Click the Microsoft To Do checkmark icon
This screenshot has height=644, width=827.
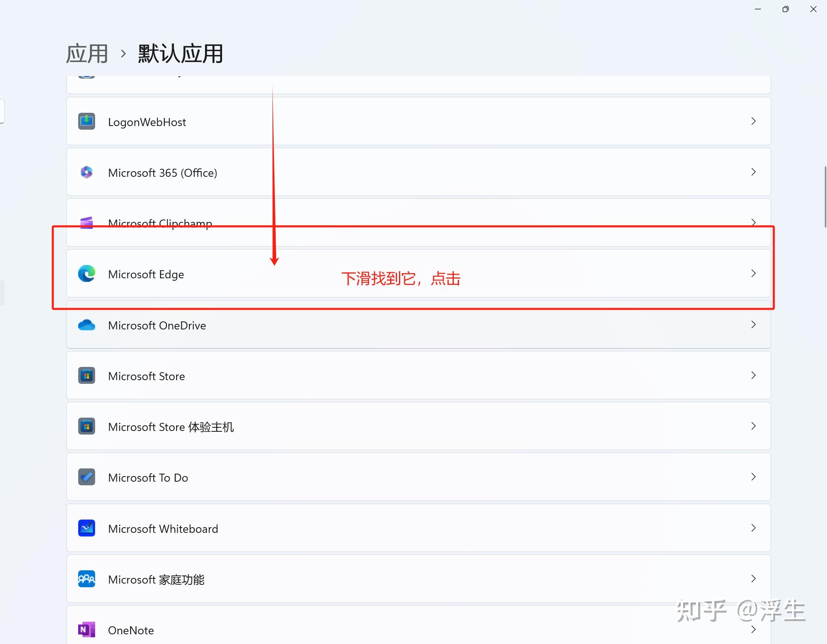tap(87, 477)
